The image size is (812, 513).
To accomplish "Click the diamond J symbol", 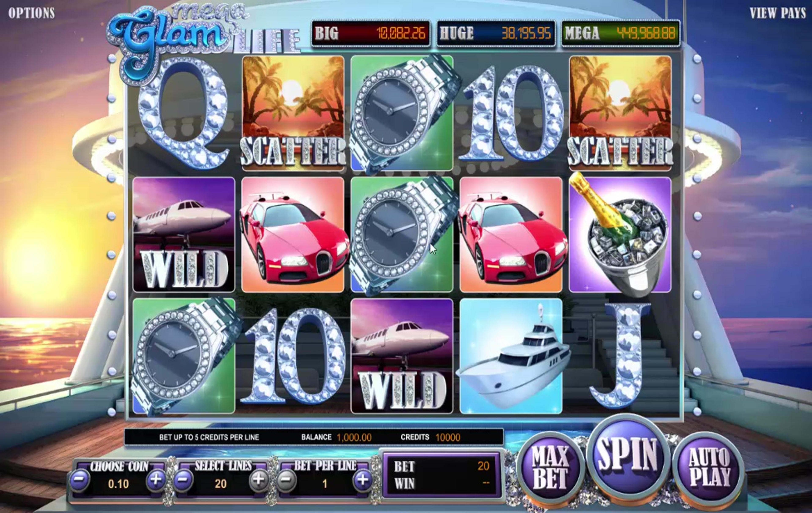I will (620, 356).
